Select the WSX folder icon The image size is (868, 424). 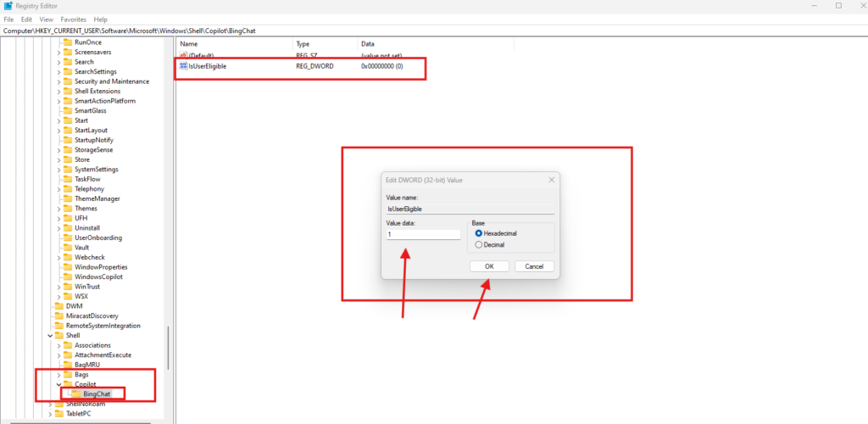[x=68, y=296]
